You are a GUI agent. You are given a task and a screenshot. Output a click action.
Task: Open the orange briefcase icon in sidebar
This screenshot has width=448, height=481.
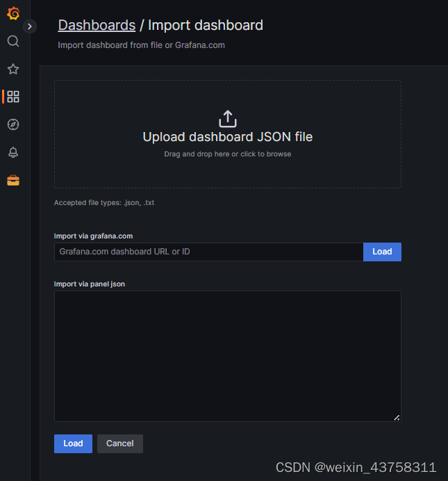[x=13, y=181]
